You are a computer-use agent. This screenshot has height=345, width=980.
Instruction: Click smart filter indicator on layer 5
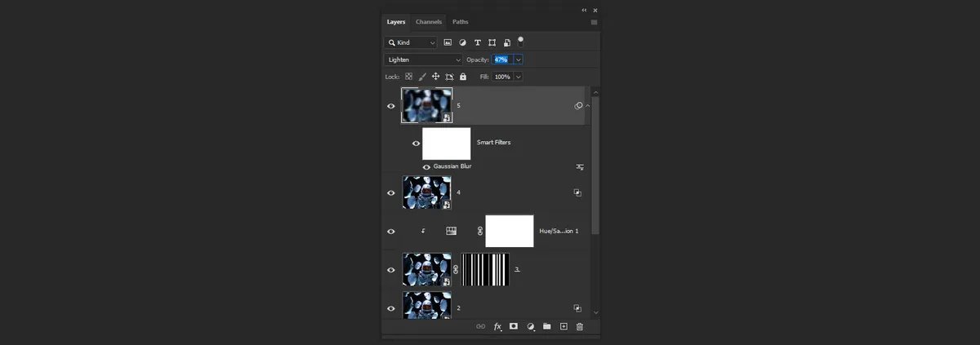(x=579, y=106)
